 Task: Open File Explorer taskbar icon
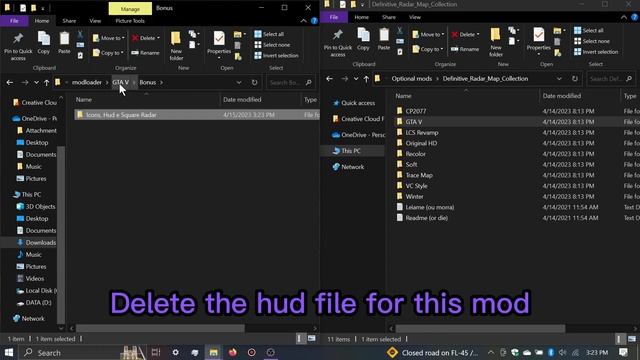click(213, 352)
